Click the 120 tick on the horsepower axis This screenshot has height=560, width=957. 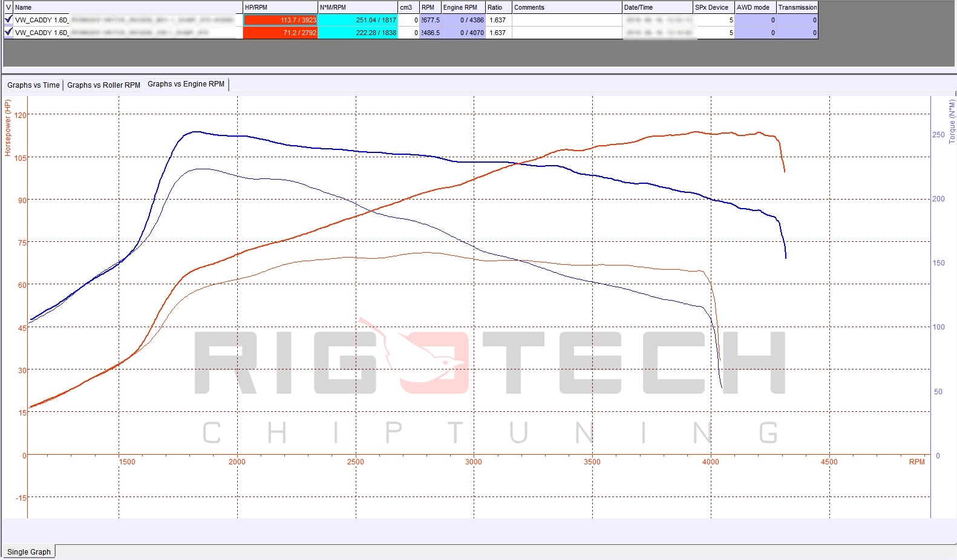pos(21,115)
